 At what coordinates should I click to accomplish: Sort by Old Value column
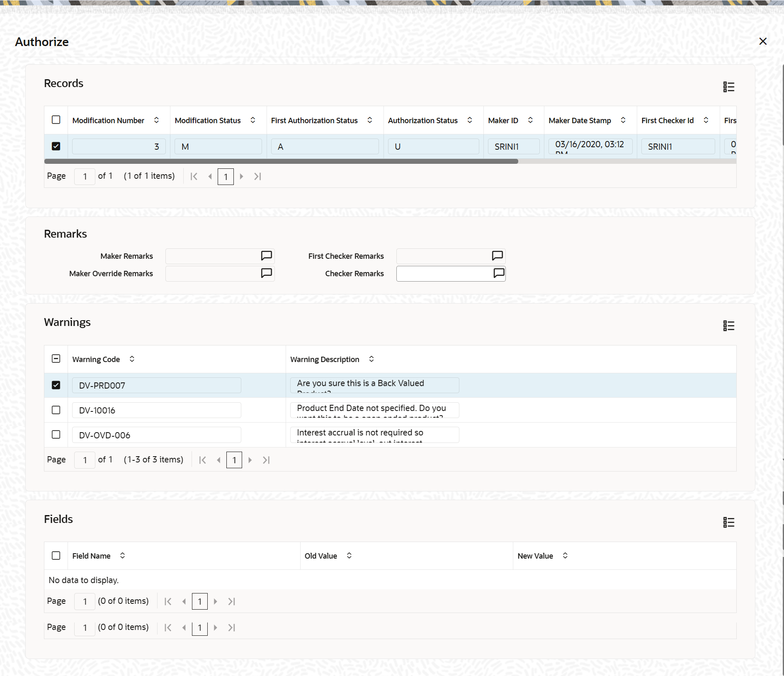tap(349, 555)
